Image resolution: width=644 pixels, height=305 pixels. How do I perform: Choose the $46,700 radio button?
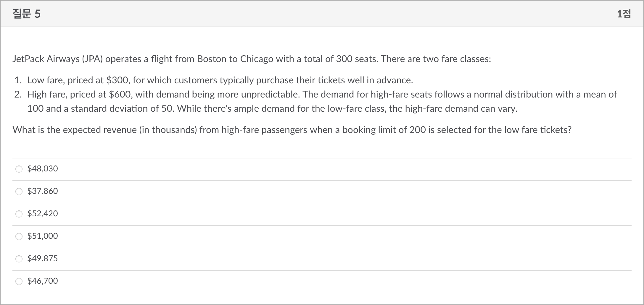[19, 281]
